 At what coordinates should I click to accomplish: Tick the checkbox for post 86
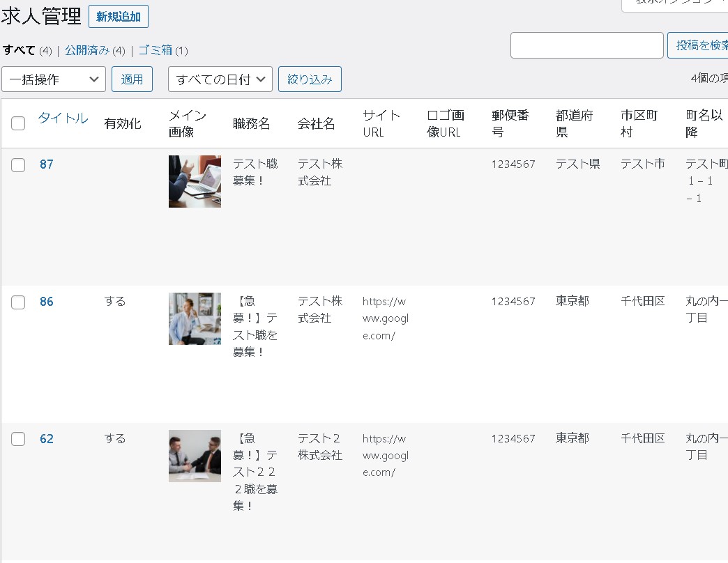18,302
